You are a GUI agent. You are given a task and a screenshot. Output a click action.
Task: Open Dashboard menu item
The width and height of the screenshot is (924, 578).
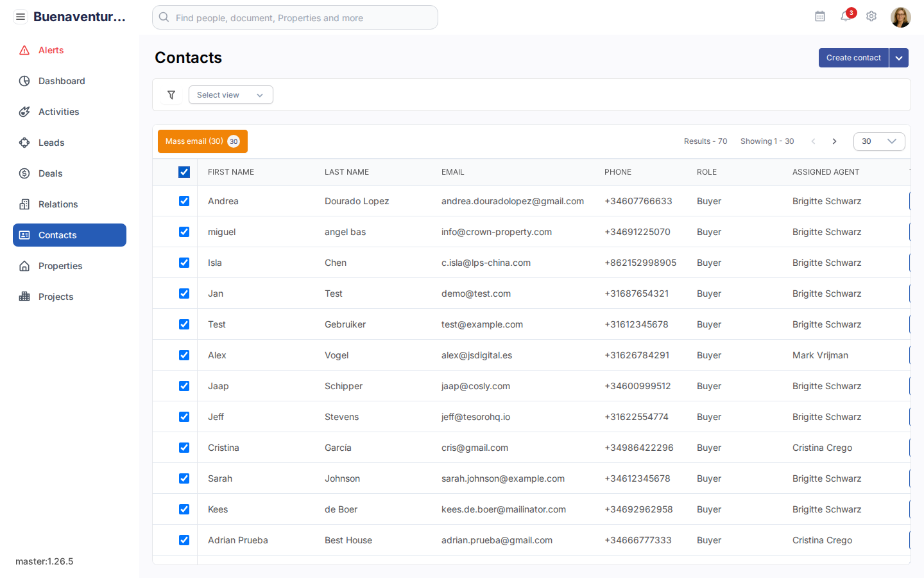(x=69, y=81)
